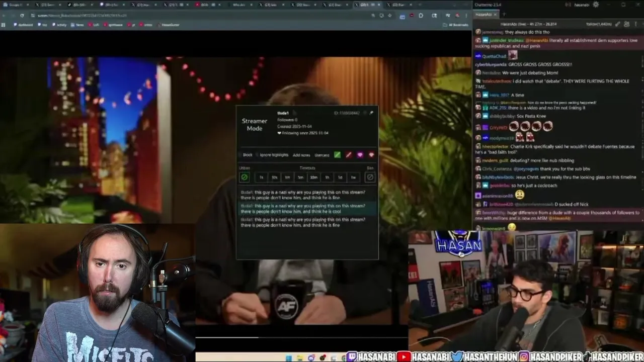Click the Ban icon button in usercard
The image size is (644, 362).
coord(370,177)
